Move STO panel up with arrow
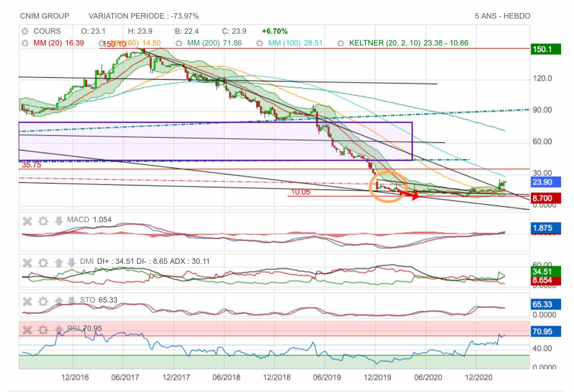The image size is (574, 392). [x=59, y=301]
